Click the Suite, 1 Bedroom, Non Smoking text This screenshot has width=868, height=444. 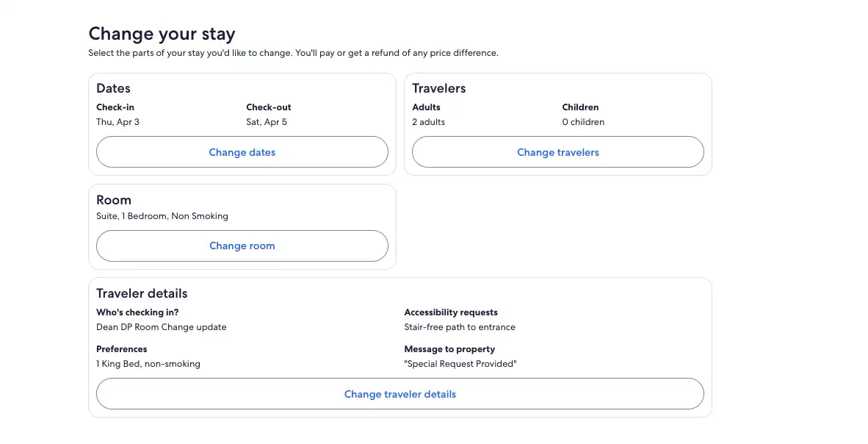(162, 216)
